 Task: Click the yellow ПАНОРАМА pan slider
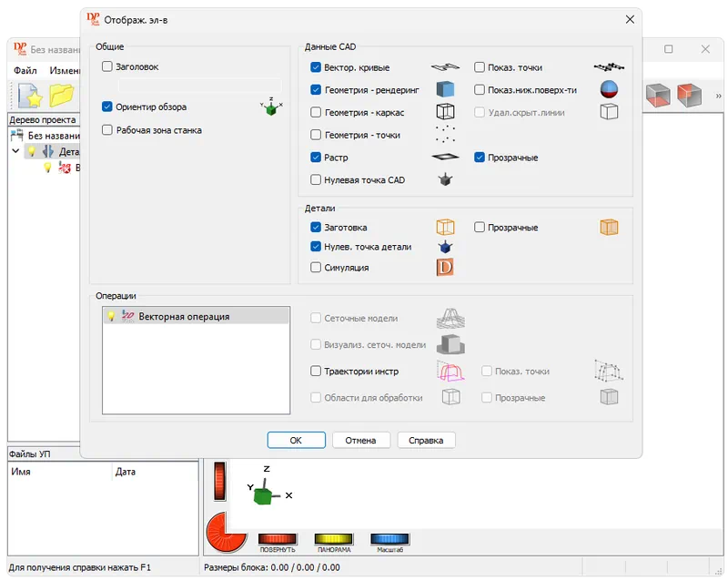point(334,539)
